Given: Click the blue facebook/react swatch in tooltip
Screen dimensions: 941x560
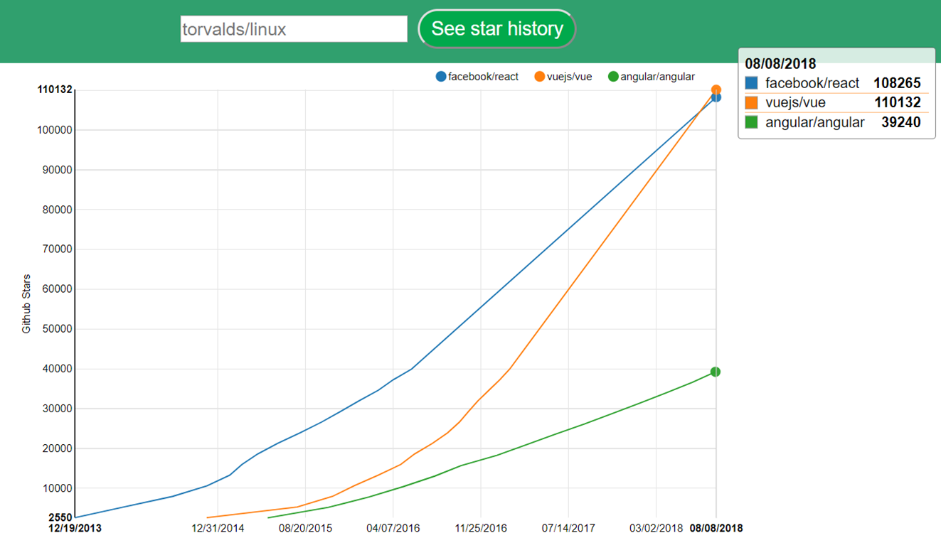Looking at the screenshot, I should pyautogui.click(x=751, y=83).
